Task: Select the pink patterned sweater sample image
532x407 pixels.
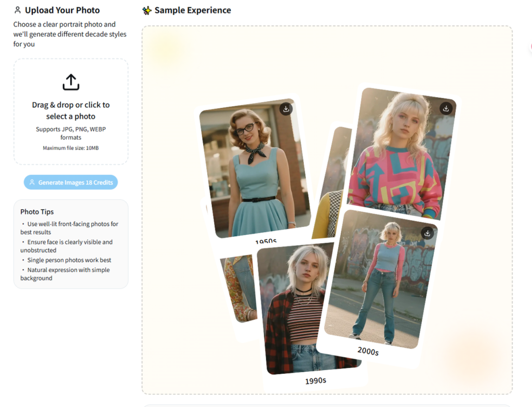Action: coord(400,156)
